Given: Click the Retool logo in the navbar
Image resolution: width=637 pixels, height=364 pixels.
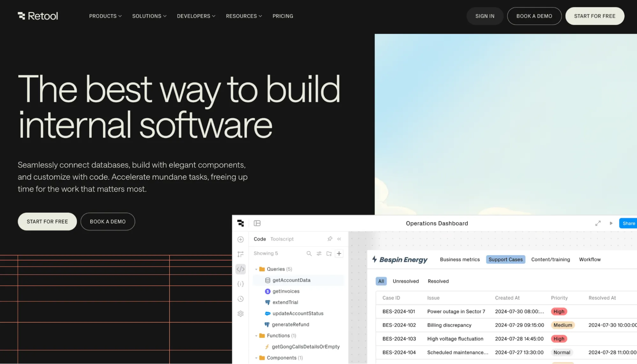Looking at the screenshot, I should [38, 16].
